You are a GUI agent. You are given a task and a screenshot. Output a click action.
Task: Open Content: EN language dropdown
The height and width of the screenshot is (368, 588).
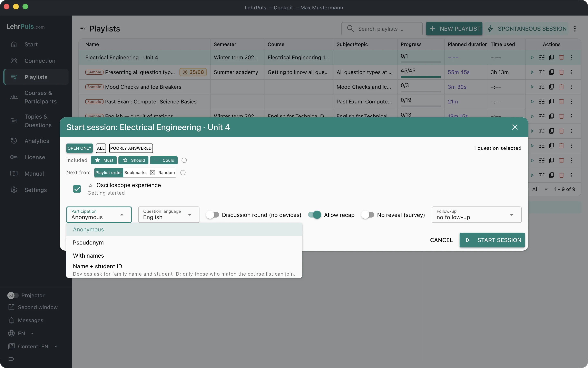tap(33, 346)
